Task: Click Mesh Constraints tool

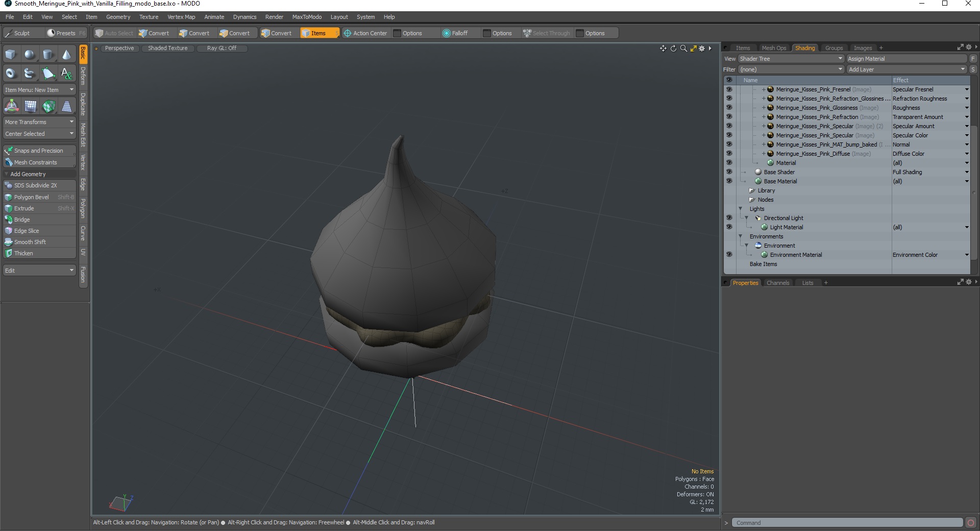Action: coord(39,162)
